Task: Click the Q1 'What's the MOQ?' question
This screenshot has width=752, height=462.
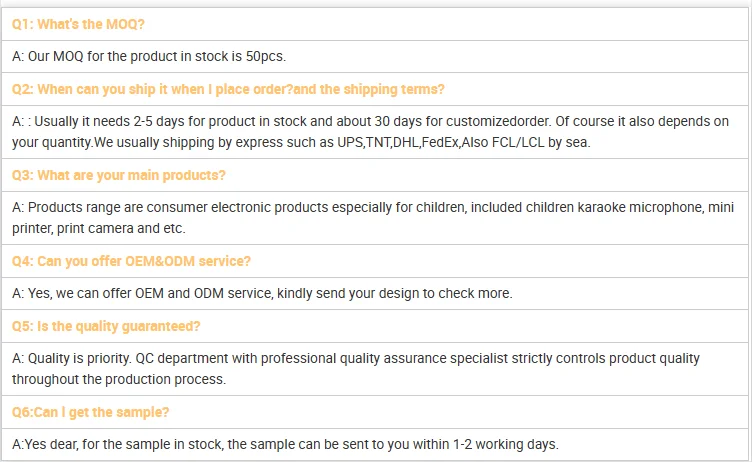Action: pos(78,23)
